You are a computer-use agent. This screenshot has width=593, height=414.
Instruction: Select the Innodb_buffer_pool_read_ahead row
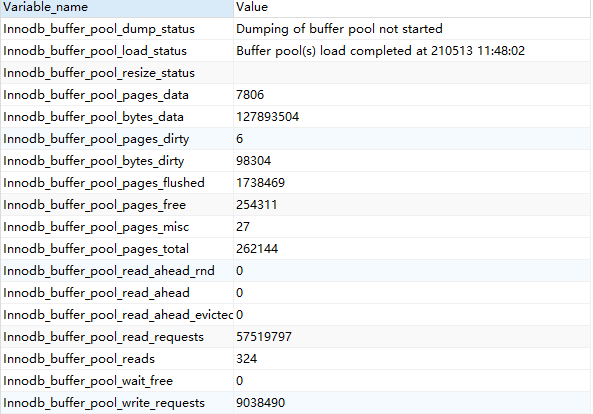tap(295, 293)
